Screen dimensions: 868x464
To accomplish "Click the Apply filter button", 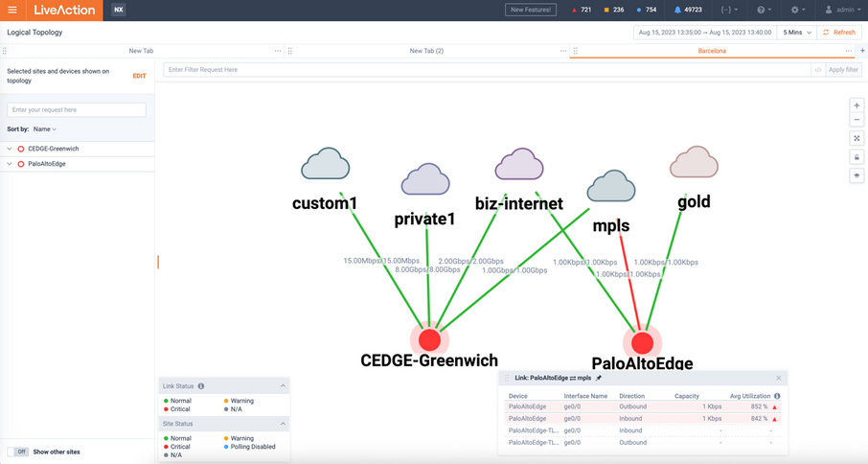I will (x=843, y=70).
